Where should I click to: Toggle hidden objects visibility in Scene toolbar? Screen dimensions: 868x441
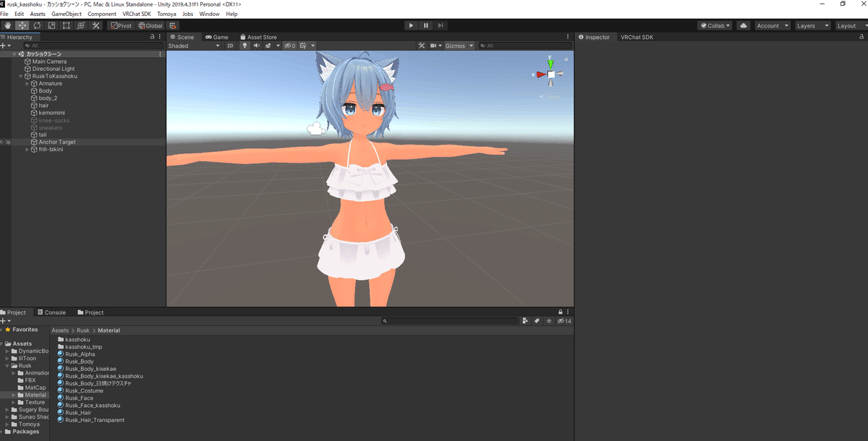[x=289, y=46]
